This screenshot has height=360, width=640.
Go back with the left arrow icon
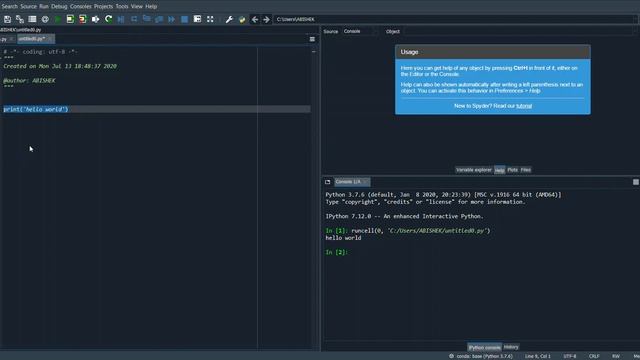(254, 19)
